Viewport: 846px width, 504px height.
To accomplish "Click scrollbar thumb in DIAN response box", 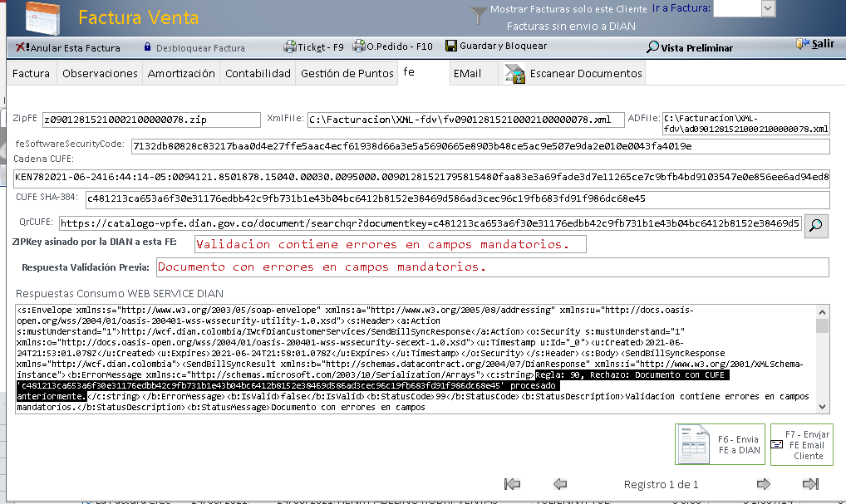I will pos(822,326).
